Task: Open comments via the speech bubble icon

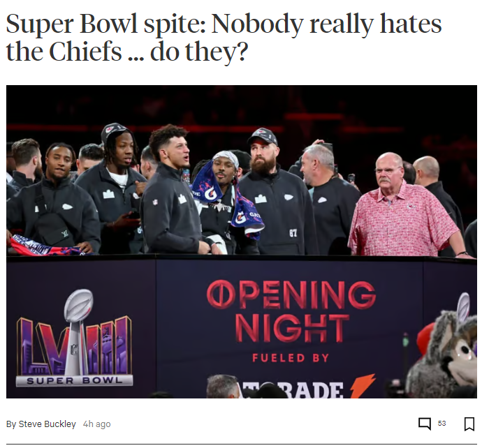Action: click(425, 424)
